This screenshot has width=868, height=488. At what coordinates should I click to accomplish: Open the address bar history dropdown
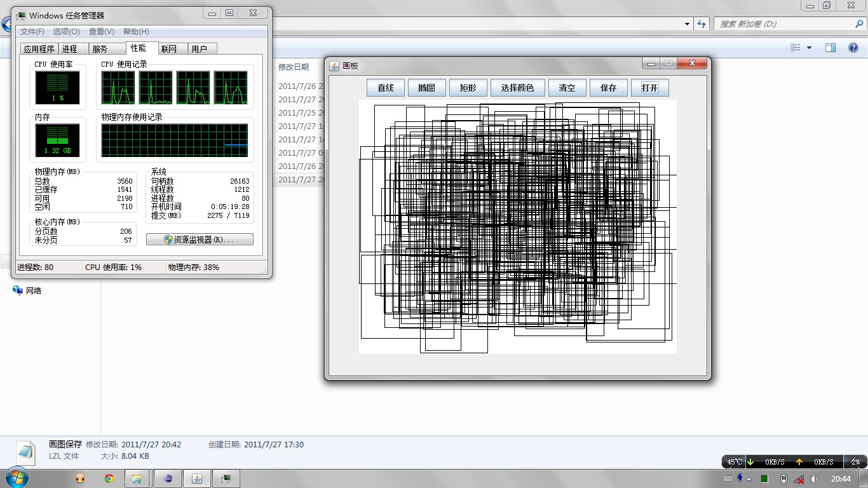tap(688, 24)
